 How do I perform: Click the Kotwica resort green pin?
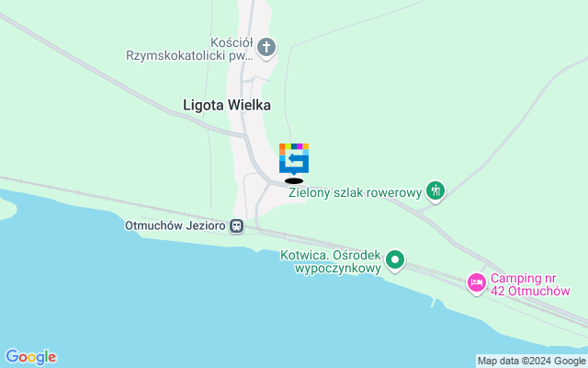coord(395,259)
